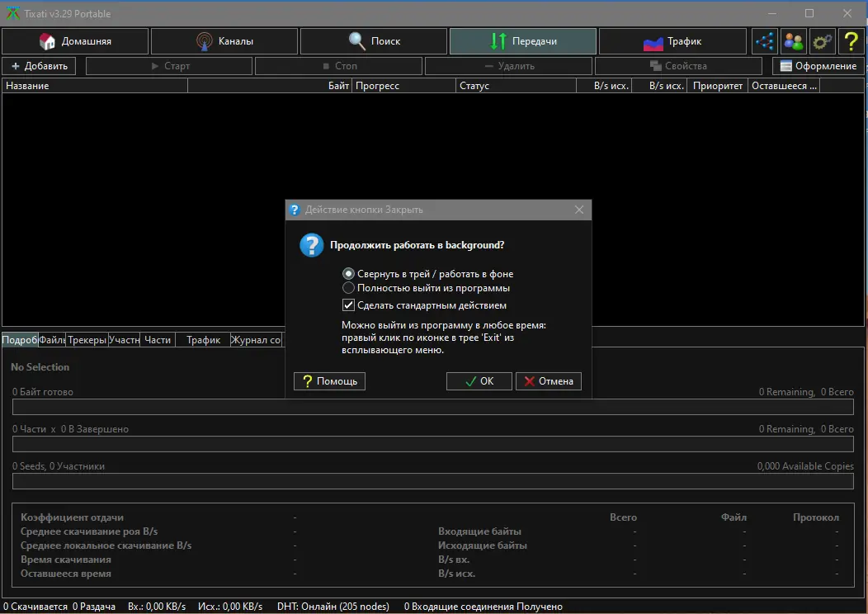Viewport: 868px width, 614px height.
Task: Open the Каналы channels section
Action: pos(224,41)
